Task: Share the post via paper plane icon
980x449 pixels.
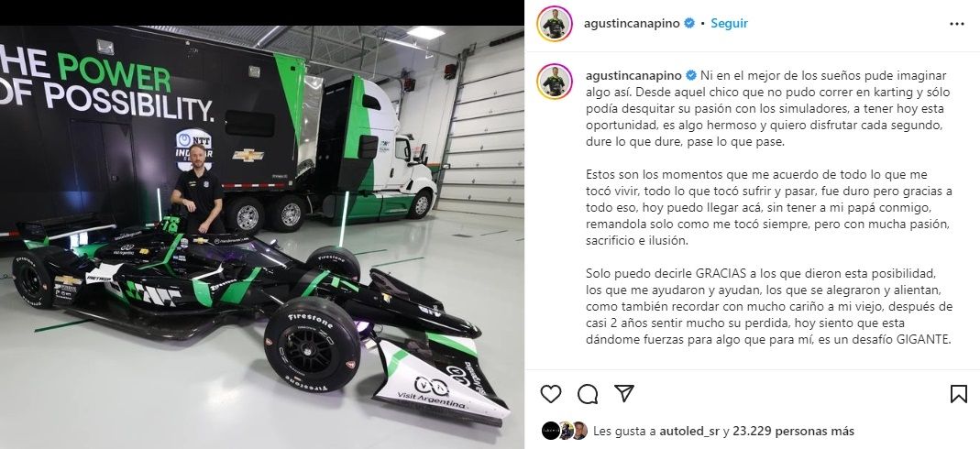Action: [623, 393]
